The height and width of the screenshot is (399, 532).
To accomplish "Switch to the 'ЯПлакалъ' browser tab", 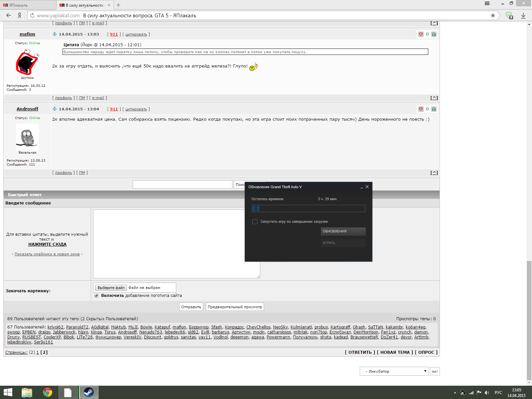I will (28, 5).
